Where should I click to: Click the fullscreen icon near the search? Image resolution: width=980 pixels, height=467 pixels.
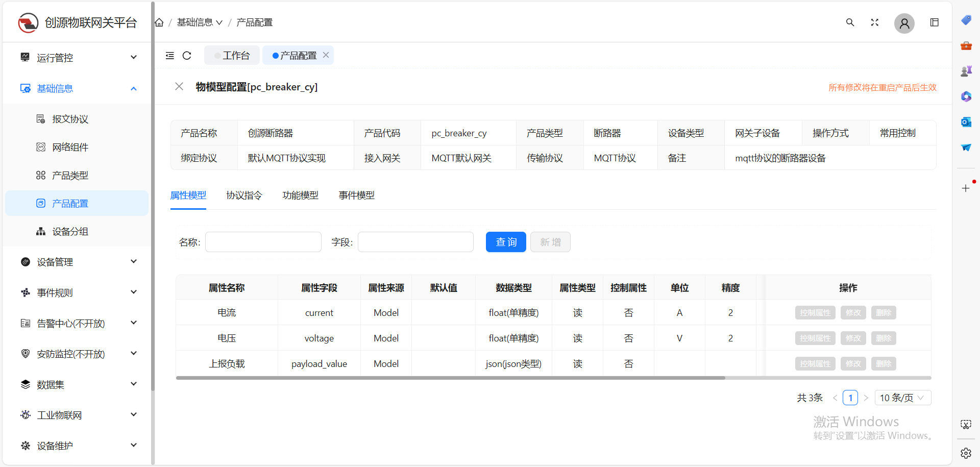(x=874, y=22)
